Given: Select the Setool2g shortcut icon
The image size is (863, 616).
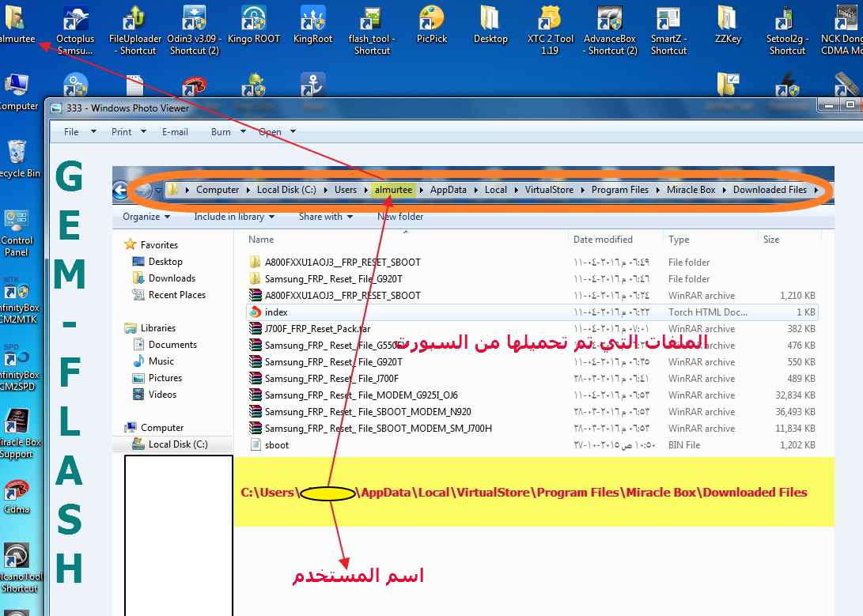Looking at the screenshot, I should (x=787, y=30).
